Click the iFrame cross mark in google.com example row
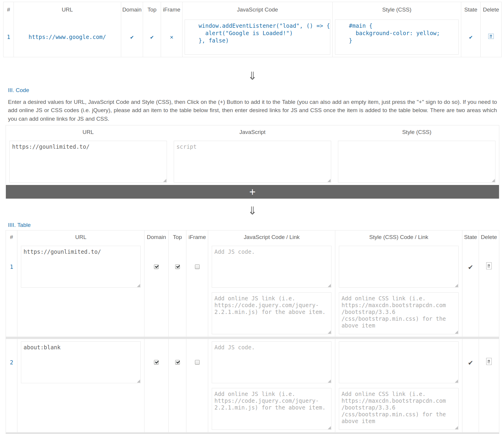 172,37
